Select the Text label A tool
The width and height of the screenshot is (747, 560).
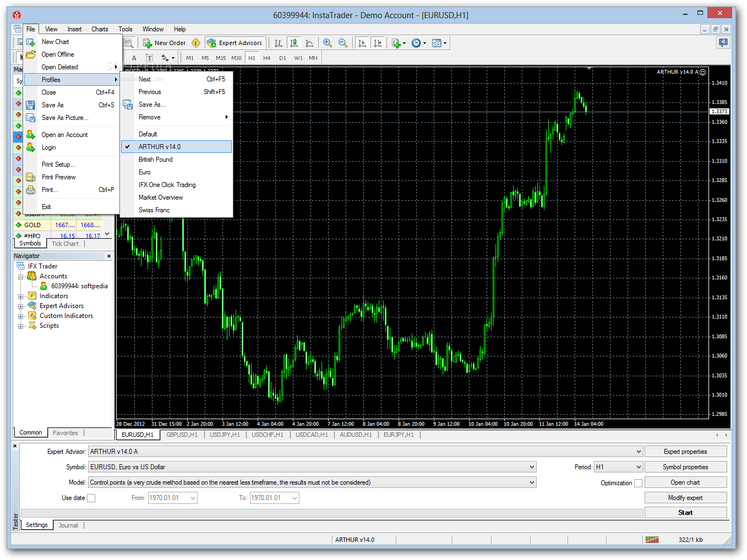(x=134, y=58)
